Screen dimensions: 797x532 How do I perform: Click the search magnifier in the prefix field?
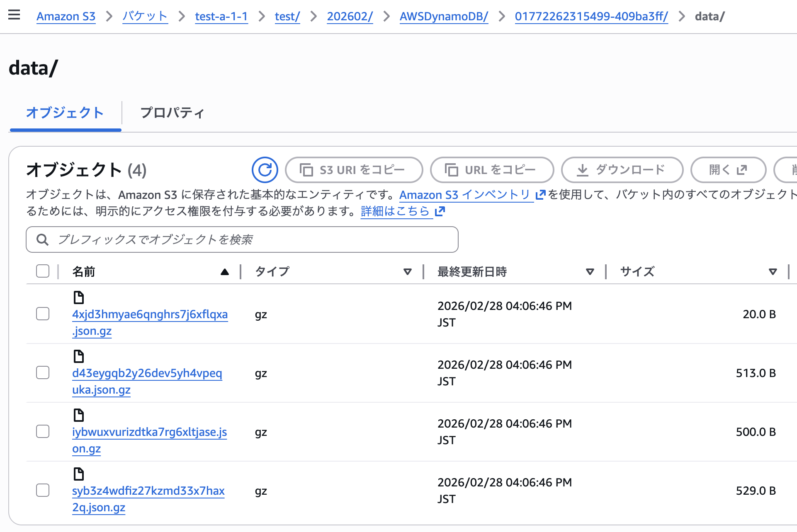tap(42, 239)
